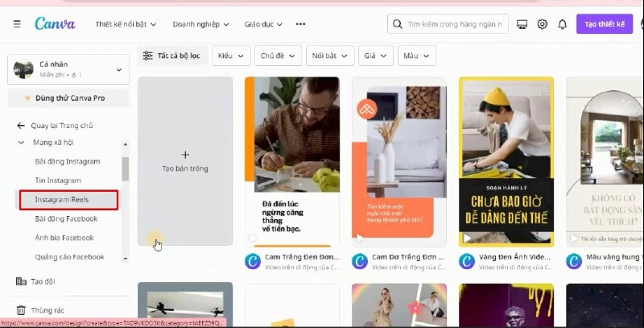Open Màu vàng hung template thumbnail
The height and width of the screenshot is (328, 644).
click(x=605, y=161)
